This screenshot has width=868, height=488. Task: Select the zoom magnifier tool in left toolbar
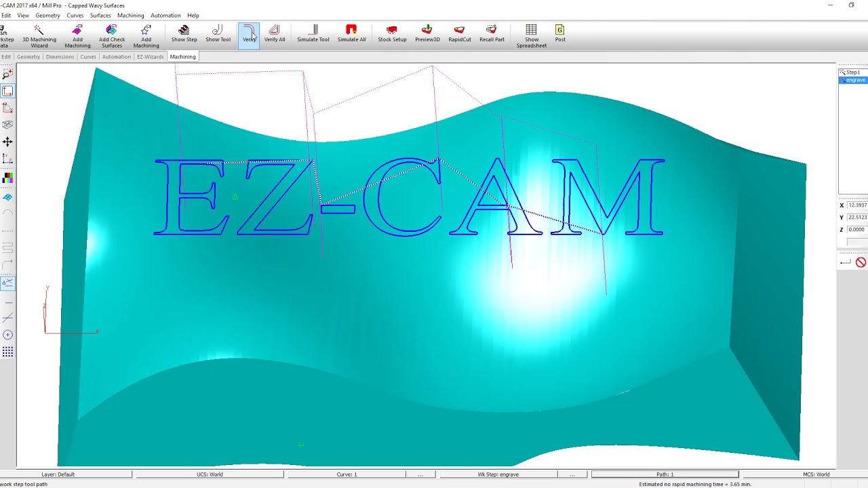(x=7, y=75)
